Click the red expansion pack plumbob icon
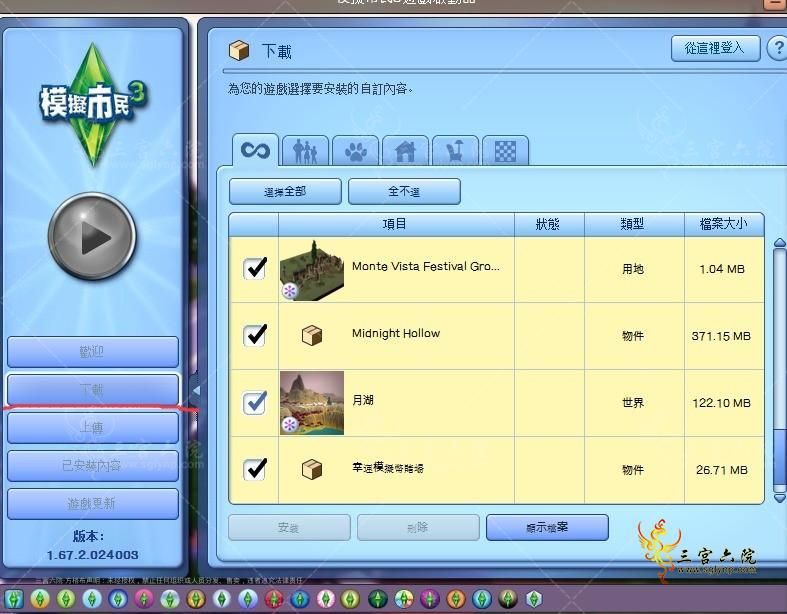The height and width of the screenshot is (614, 787). 274,599
